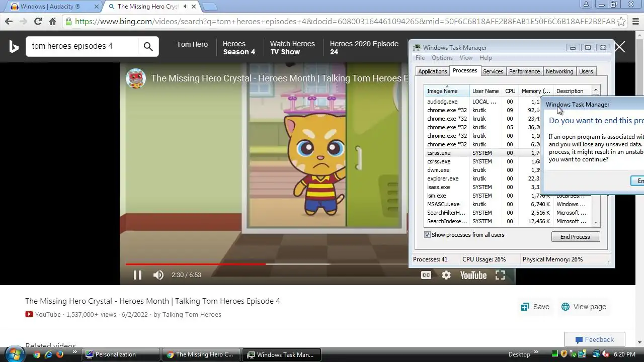
Task: Select the explorer.exe process row
Action: pyautogui.click(x=483, y=178)
